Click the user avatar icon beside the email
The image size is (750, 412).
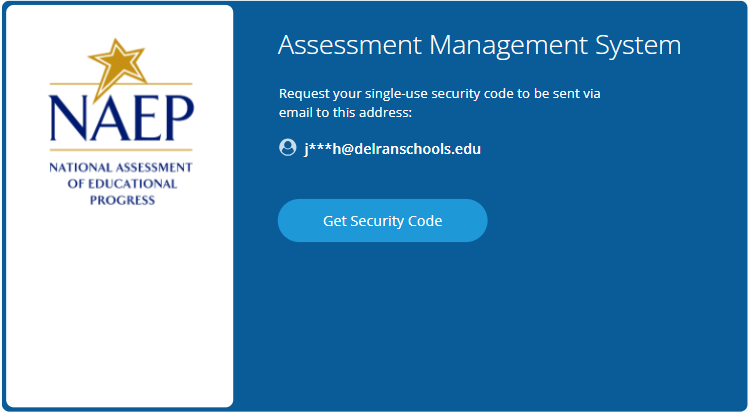288,148
